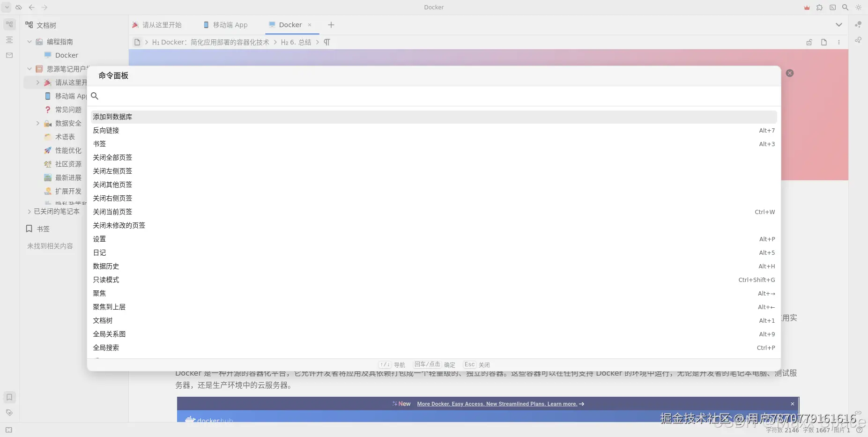The width and height of the screenshot is (868, 437).
Task: Choose 关闭全部页签 from command list
Action: (x=434, y=157)
